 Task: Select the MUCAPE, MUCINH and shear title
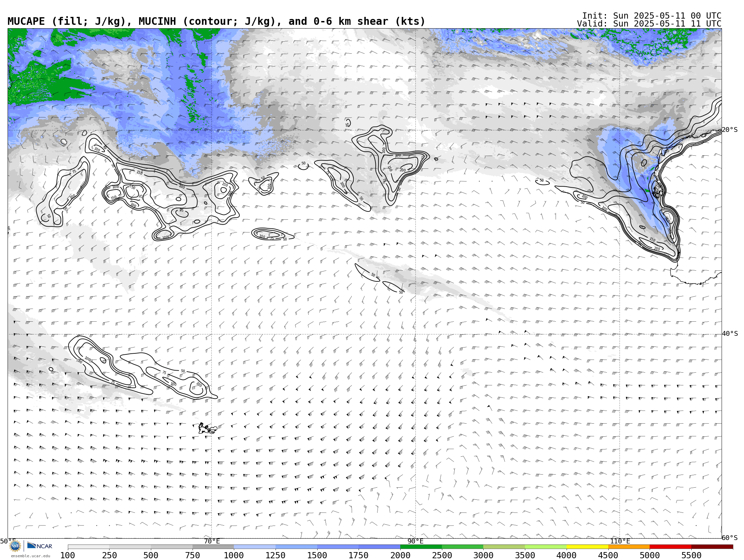click(x=216, y=21)
